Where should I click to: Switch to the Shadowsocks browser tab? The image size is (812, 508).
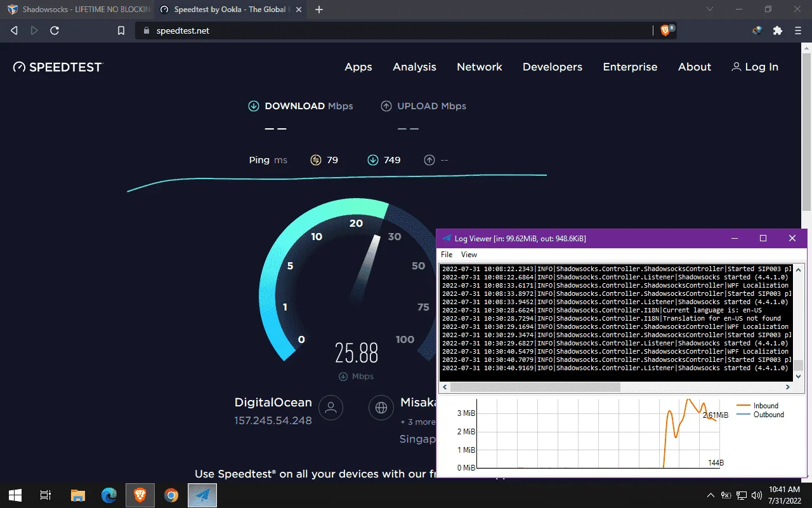78,10
